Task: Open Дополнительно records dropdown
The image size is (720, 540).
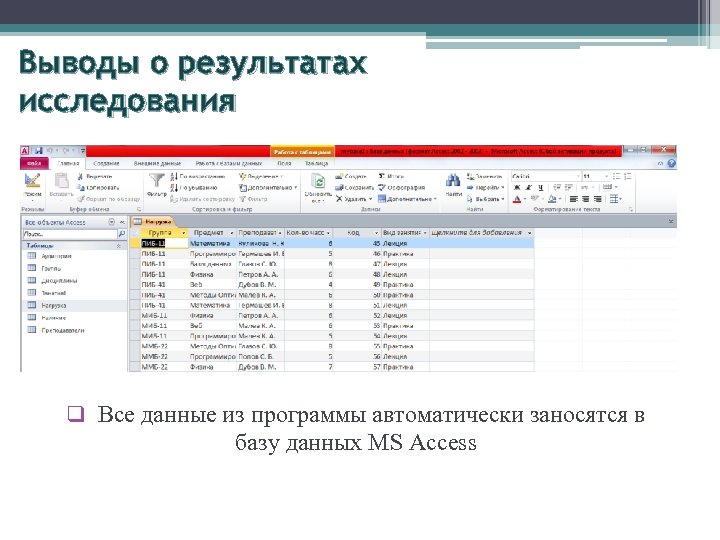Action: [407, 199]
